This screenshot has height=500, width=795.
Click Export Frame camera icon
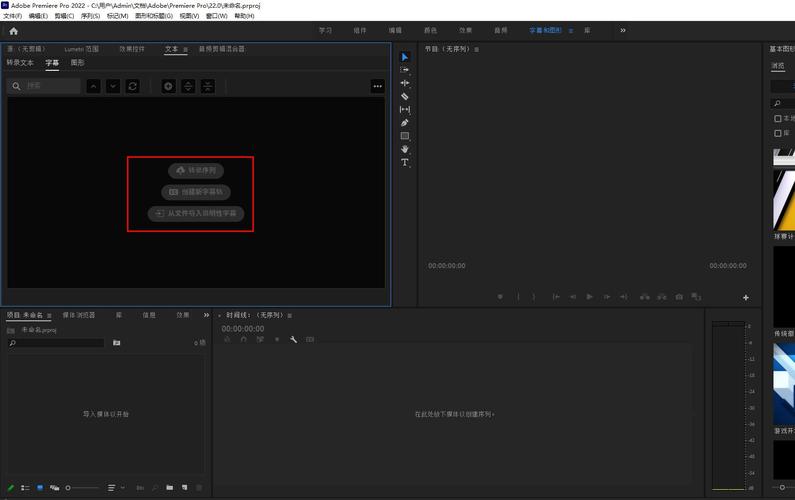coord(679,297)
